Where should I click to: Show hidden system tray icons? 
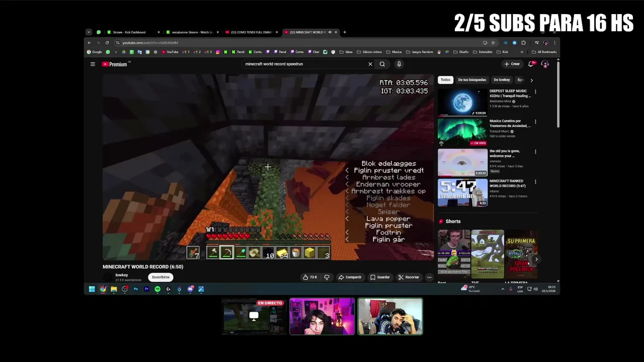coord(503,289)
